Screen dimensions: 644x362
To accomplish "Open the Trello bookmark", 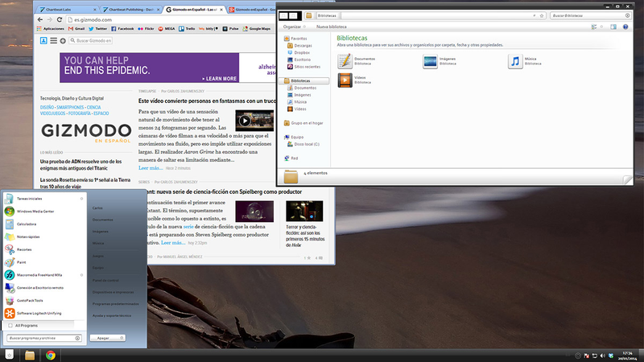I will (187, 29).
